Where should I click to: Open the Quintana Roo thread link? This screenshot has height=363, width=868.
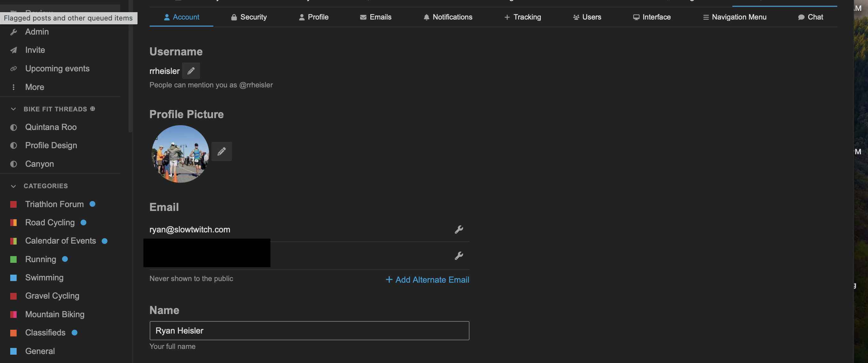point(51,127)
